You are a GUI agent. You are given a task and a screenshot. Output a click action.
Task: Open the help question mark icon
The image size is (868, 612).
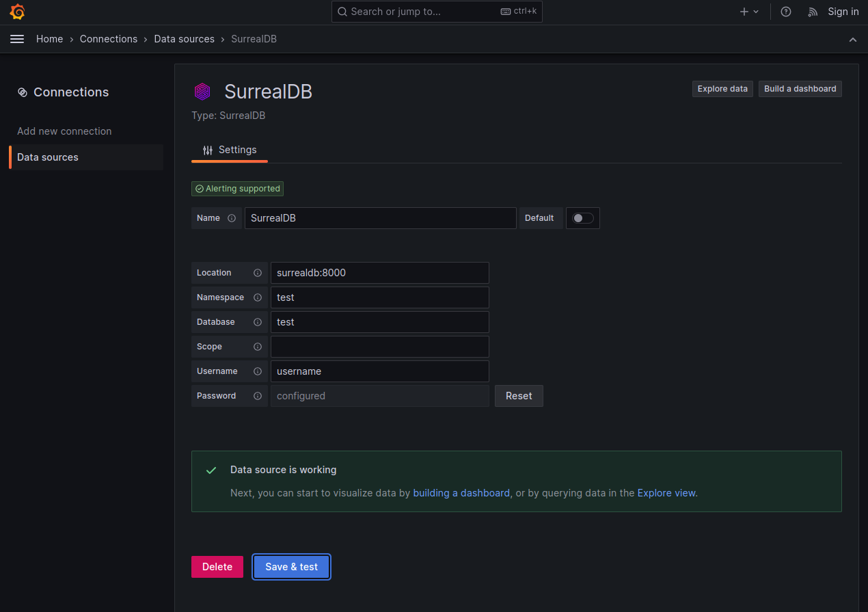click(786, 12)
